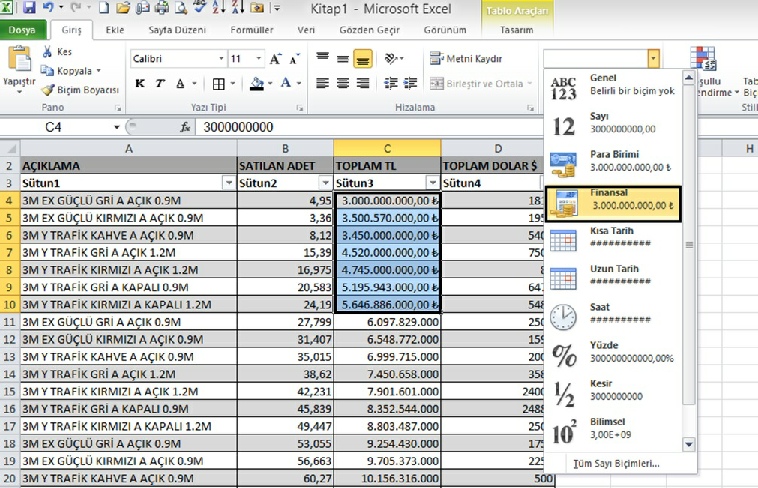Choose the Yüzde percent format
Image resolution: width=758 pixels, height=488 pixels.
click(613, 355)
